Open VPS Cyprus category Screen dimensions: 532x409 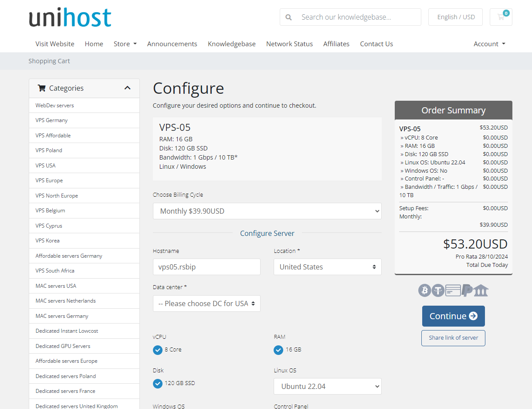(x=84, y=226)
